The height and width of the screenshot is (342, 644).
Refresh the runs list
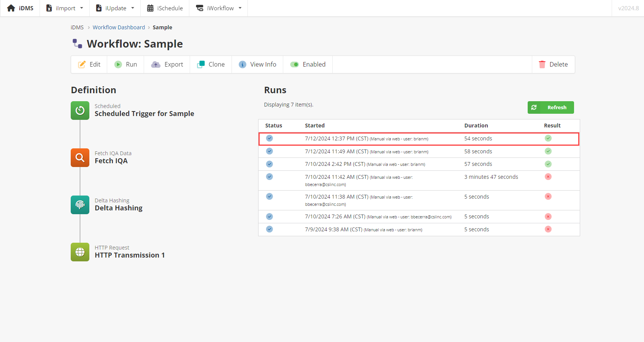[x=550, y=108]
